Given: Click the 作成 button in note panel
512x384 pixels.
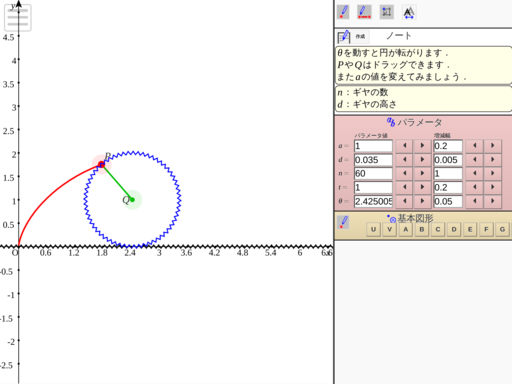Looking at the screenshot, I should pyautogui.click(x=360, y=36).
